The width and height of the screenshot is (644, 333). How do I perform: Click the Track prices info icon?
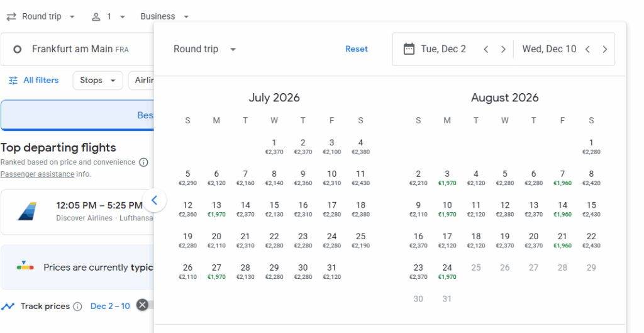click(77, 307)
